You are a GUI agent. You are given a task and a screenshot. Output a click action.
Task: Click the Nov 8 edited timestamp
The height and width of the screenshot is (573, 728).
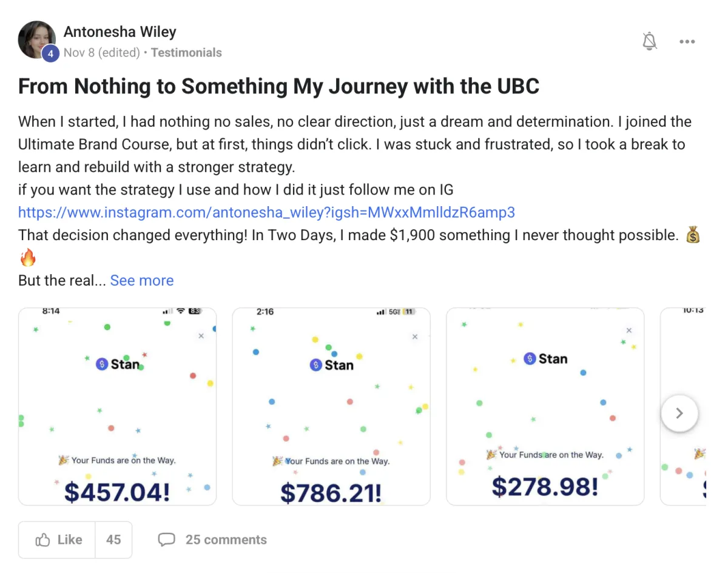101,53
